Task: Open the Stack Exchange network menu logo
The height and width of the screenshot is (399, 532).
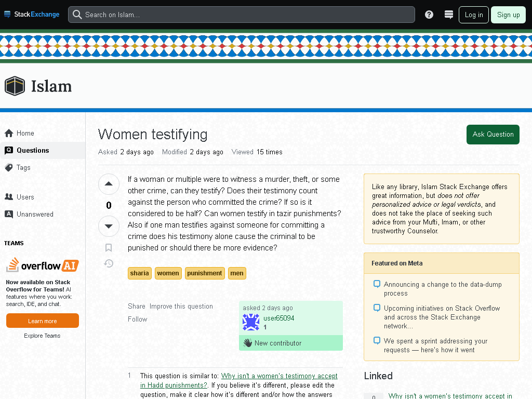Action: pyautogui.click(x=32, y=14)
